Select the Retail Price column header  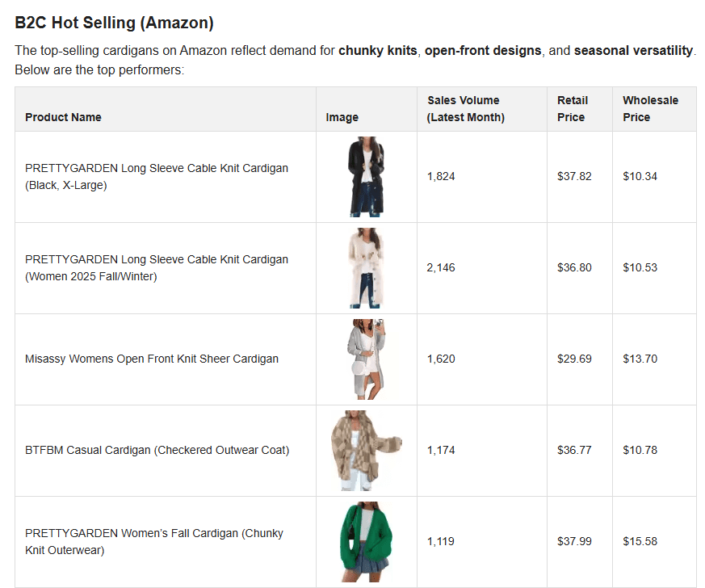[572, 109]
